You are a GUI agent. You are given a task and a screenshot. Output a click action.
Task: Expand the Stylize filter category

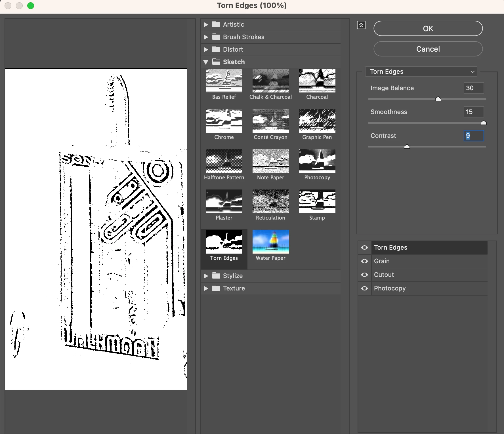[206, 276]
